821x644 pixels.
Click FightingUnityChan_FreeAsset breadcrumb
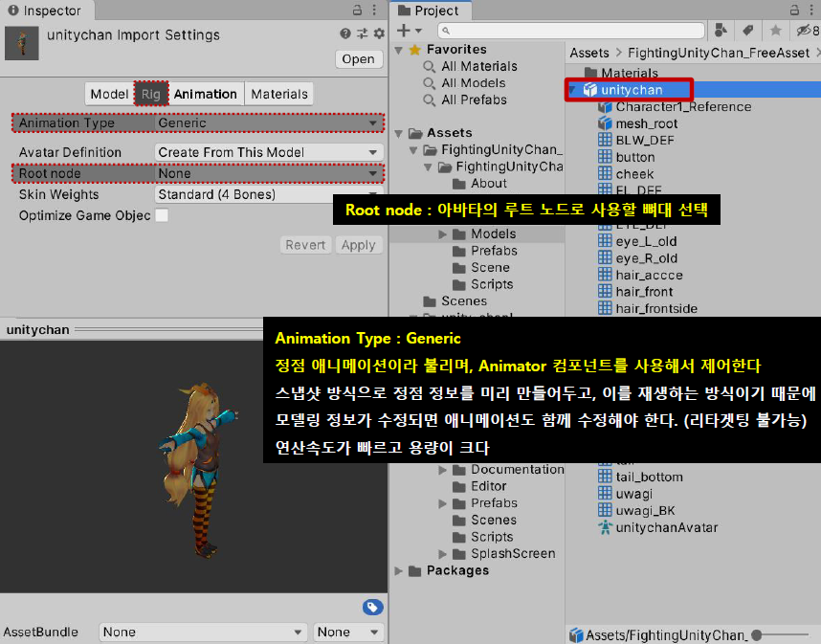(719, 53)
